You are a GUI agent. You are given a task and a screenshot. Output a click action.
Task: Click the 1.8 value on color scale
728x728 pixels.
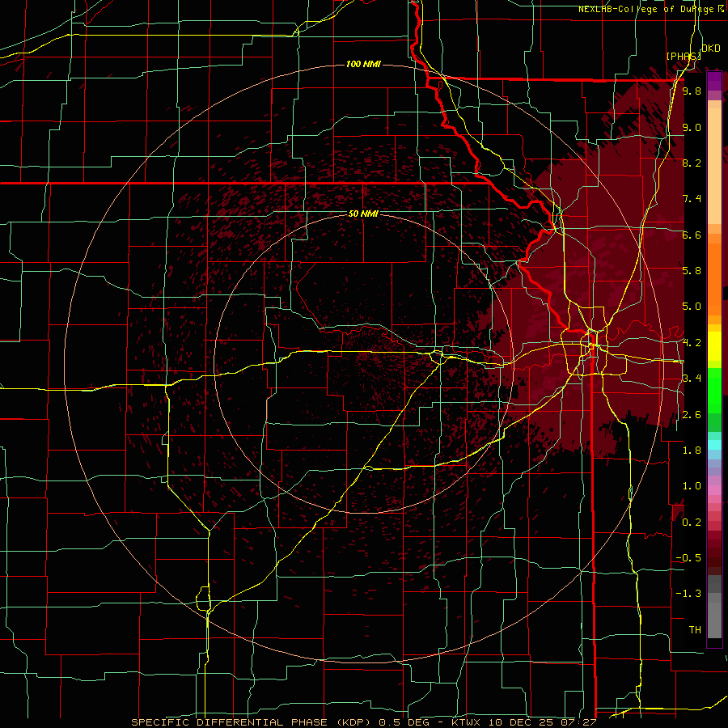tap(692, 451)
